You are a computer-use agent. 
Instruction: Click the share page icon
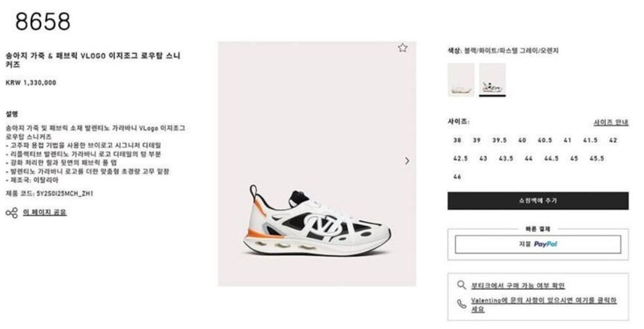12,212
